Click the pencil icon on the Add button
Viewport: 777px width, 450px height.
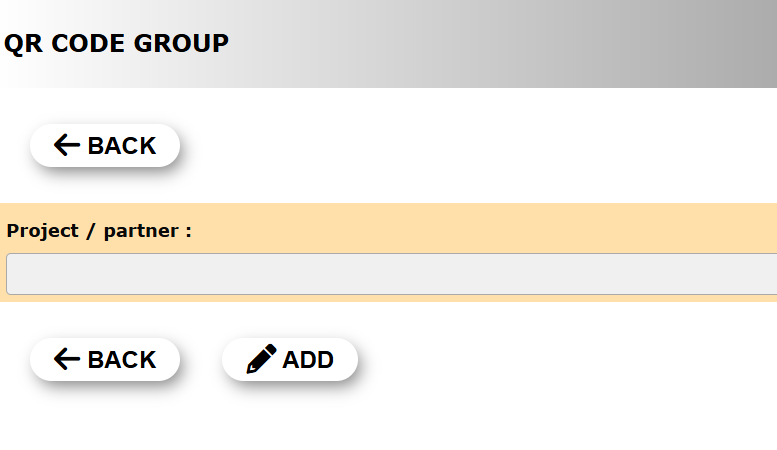pyautogui.click(x=261, y=359)
